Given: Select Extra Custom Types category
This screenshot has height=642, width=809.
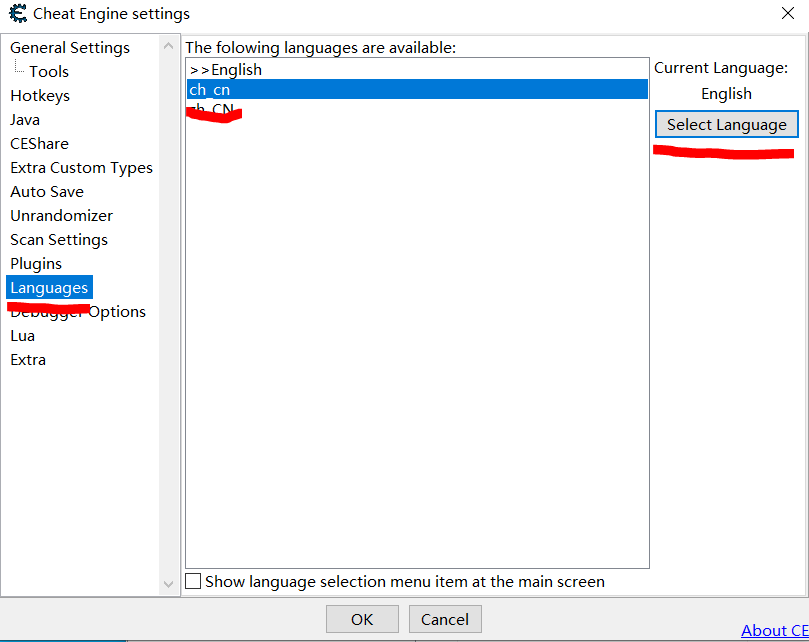Looking at the screenshot, I should 81,168.
